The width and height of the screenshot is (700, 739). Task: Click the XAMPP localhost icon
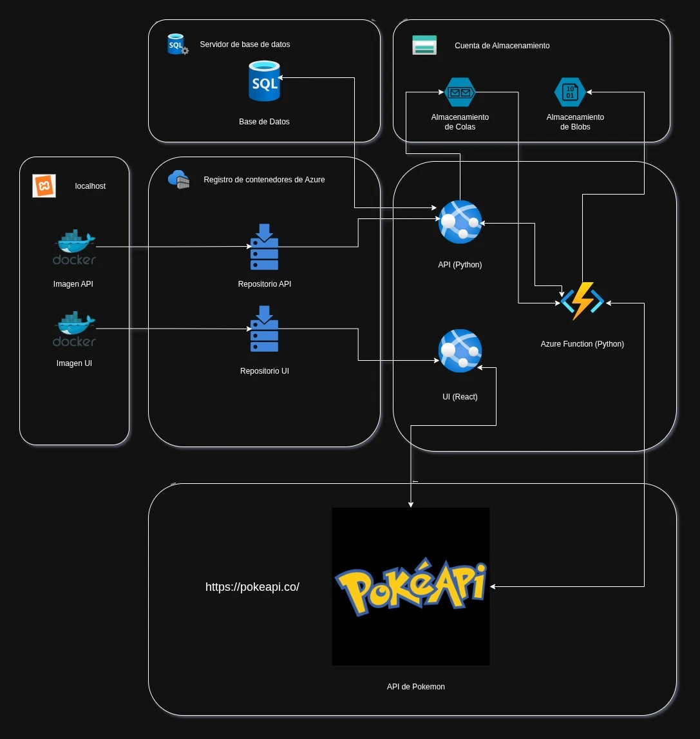pos(43,186)
